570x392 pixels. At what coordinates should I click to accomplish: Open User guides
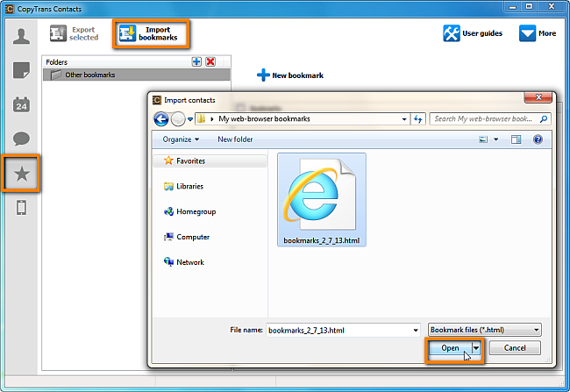(473, 33)
